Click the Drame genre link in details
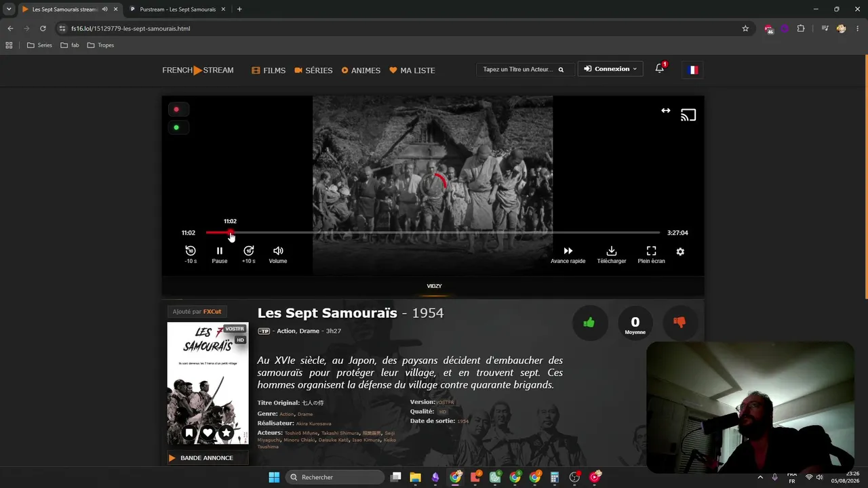 tap(305, 414)
